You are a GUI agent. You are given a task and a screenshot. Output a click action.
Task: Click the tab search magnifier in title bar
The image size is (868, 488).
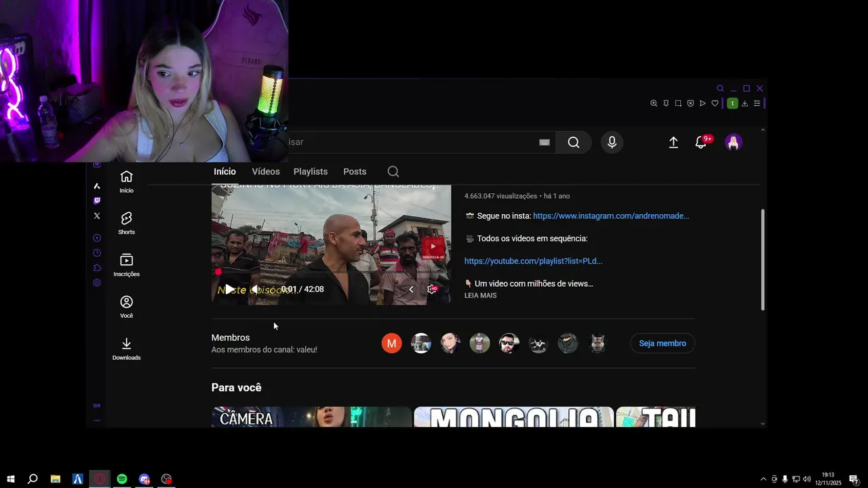click(720, 89)
